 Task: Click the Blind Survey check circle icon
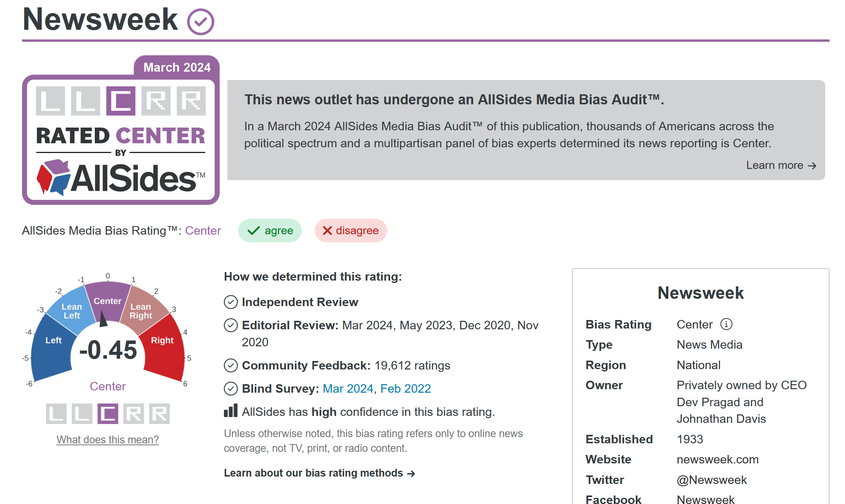click(x=231, y=389)
